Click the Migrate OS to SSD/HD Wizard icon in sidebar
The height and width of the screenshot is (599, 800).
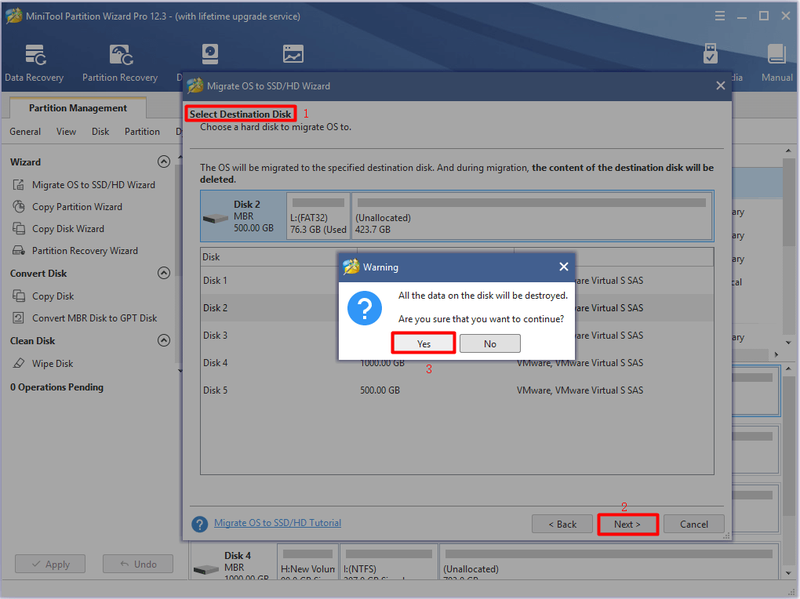tap(18, 185)
